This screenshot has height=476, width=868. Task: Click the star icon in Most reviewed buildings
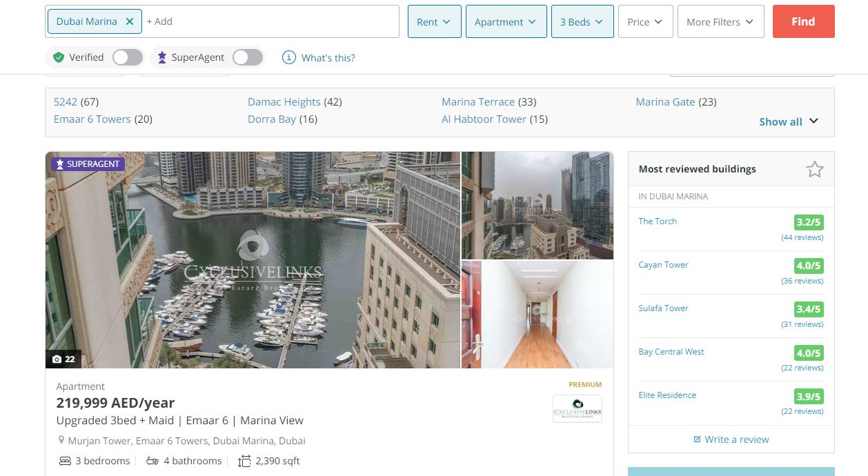[x=815, y=169]
